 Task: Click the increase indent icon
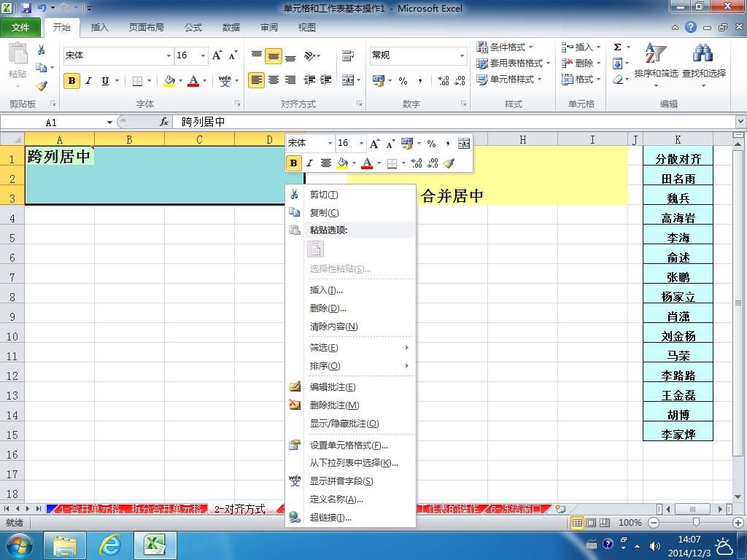[326, 80]
